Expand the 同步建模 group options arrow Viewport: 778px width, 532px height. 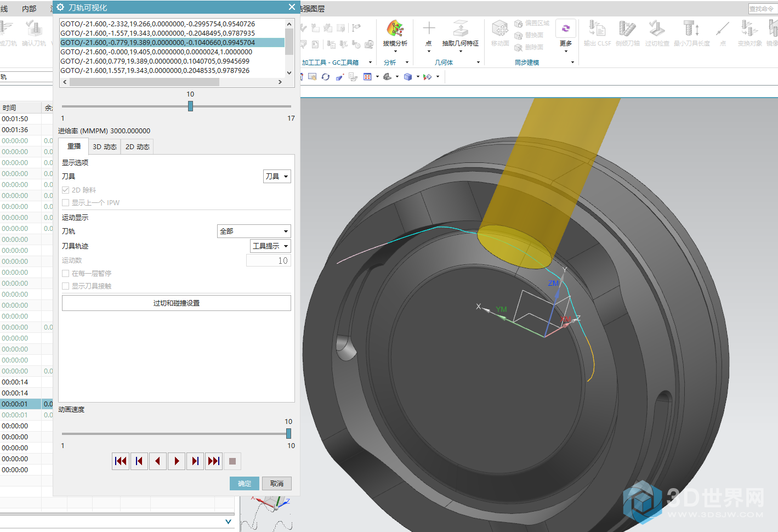point(572,63)
